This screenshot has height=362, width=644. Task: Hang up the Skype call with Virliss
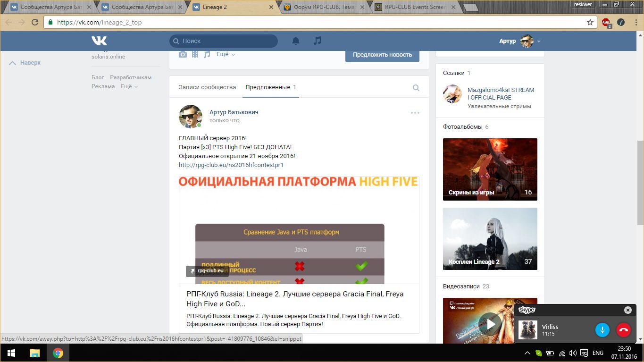point(624,330)
